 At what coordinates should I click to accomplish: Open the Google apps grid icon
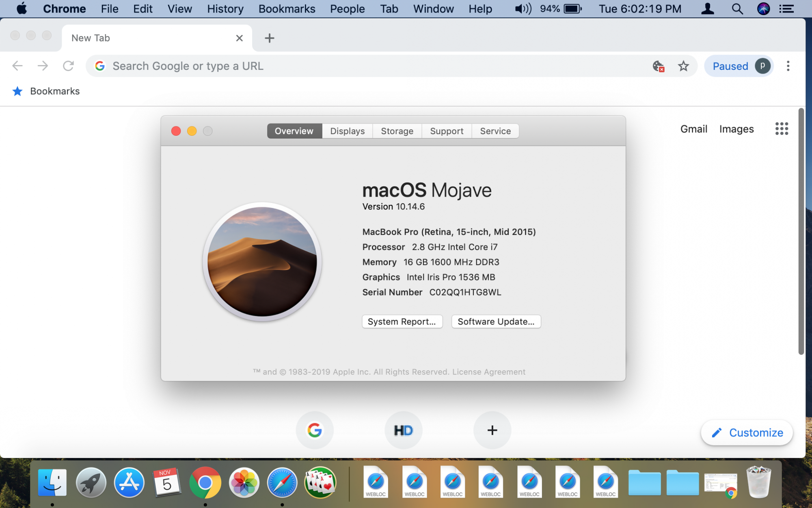point(781,129)
